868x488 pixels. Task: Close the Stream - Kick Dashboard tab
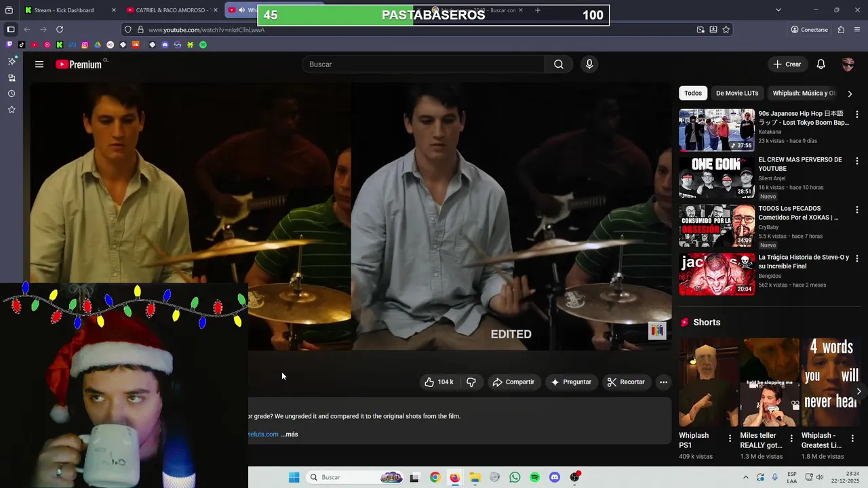[x=113, y=10]
